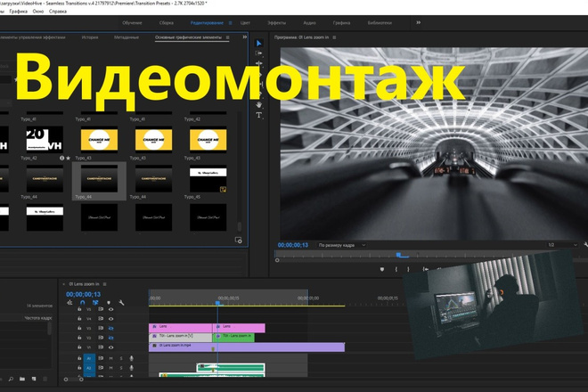Show the hidden V3 track output

point(110,328)
